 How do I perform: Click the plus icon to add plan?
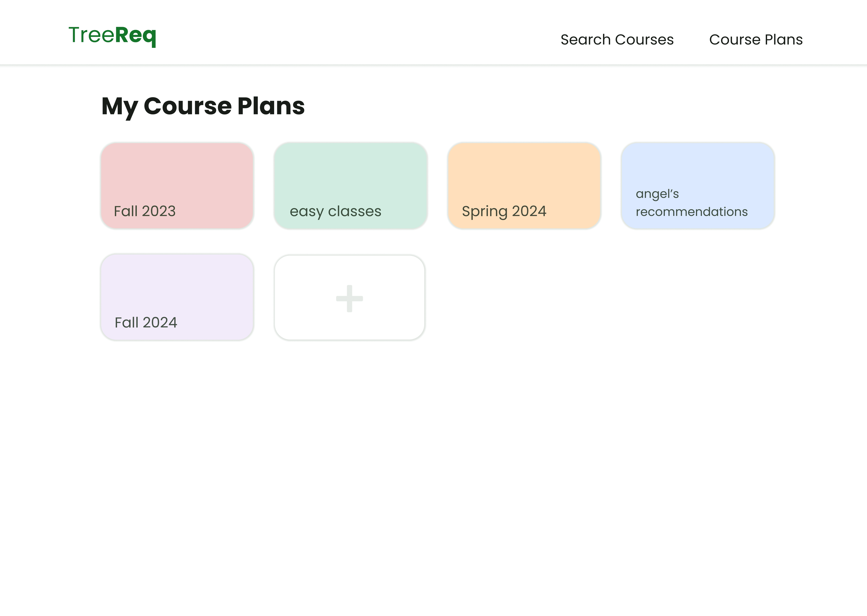[x=349, y=299]
